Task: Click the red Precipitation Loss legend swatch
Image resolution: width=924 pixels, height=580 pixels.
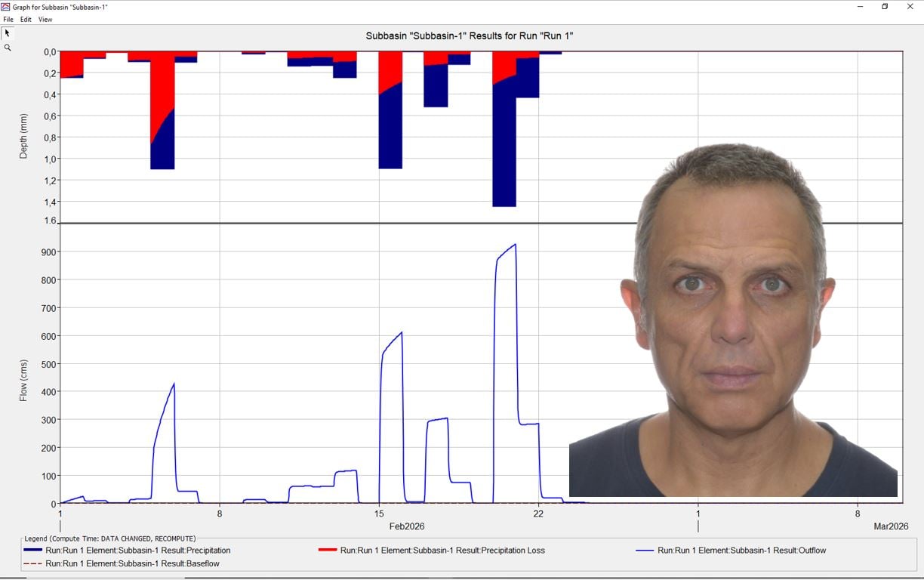Action: 328,551
